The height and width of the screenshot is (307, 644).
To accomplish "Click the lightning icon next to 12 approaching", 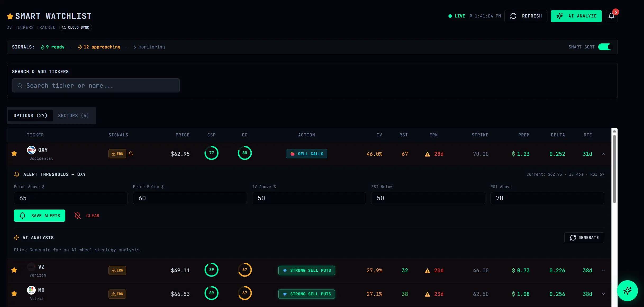I will click(80, 47).
